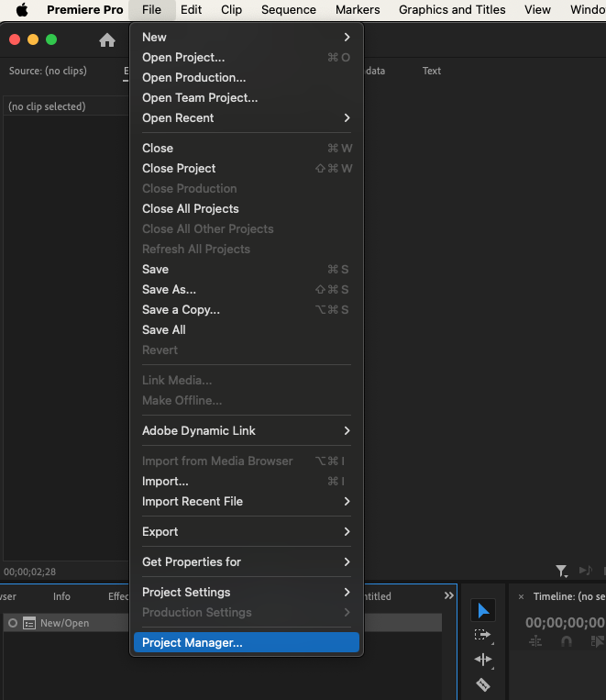Choose Save As...
606x700 pixels.
coord(247,289)
